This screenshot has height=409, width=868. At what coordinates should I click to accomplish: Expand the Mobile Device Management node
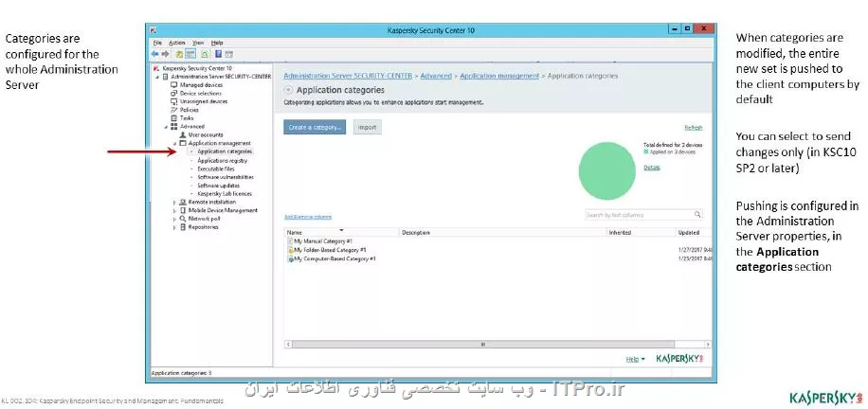pyautogui.click(x=175, y=211)
